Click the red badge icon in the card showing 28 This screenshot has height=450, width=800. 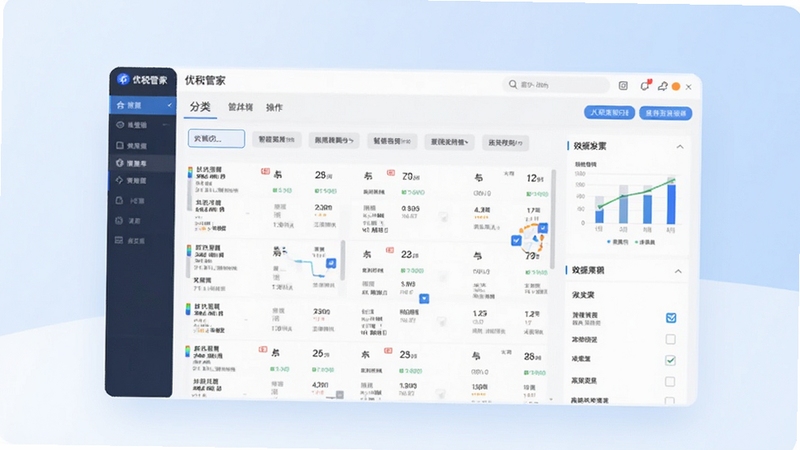click(x=265, y=171)
